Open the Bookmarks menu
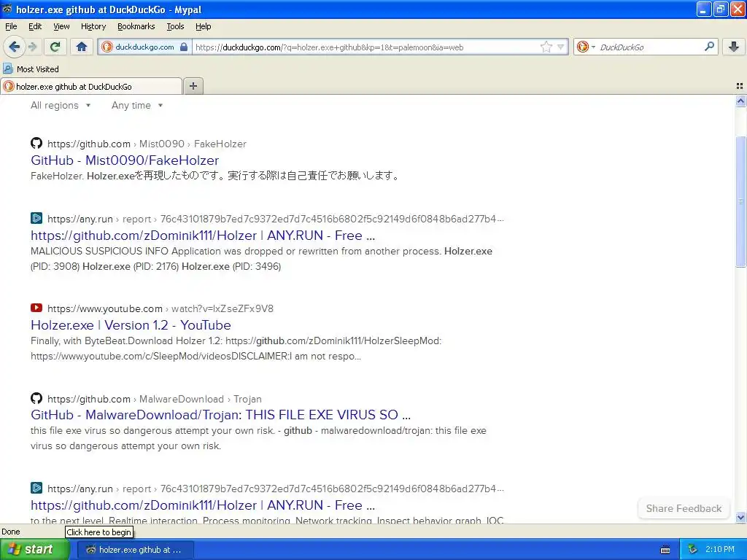The width and height of the screenshot is (747, 560). click(x=136, y=26)
